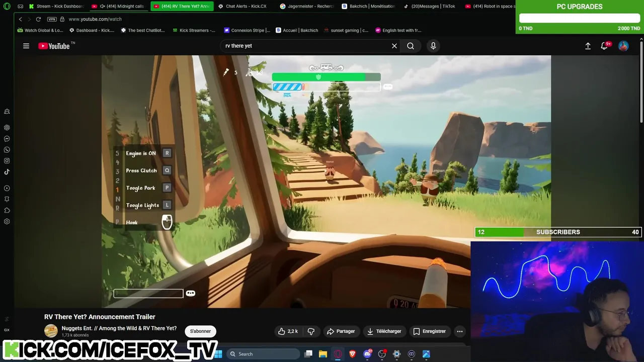The image size is (644, 362).
Task: Open YouTube notifications bell
Action: coord(604,46)
